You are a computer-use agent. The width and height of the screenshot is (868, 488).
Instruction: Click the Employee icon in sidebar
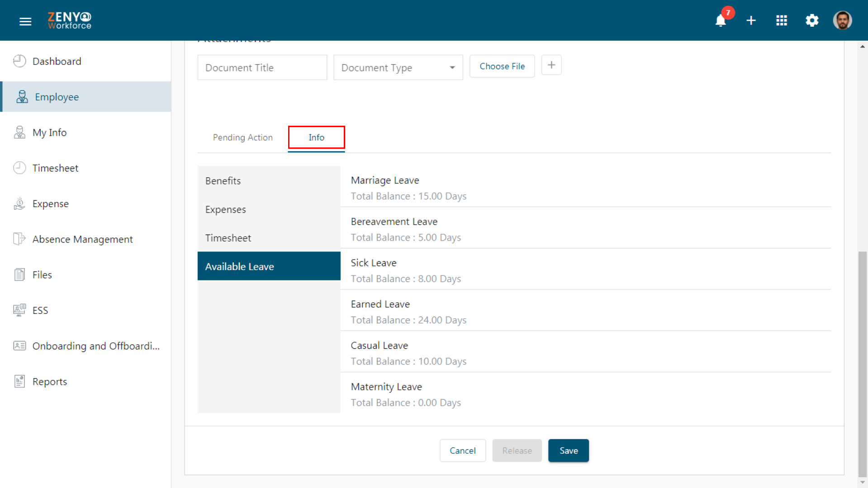click(22, 97)
